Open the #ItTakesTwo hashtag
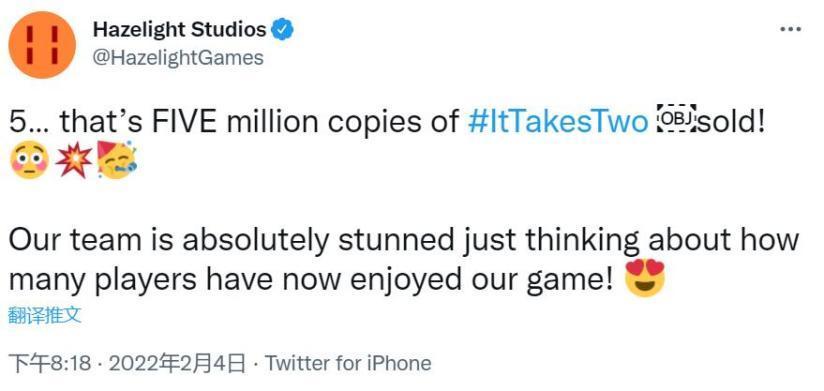 (x=558, y=121)
